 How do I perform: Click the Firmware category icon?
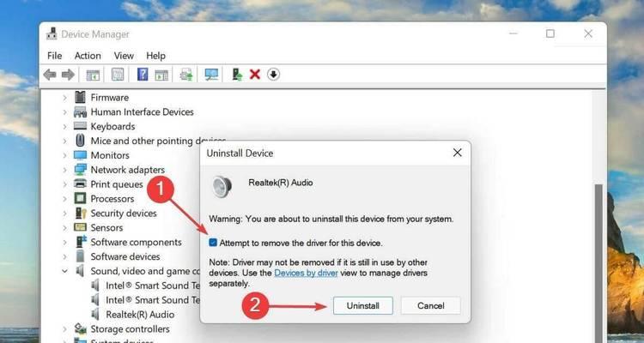[80, 97]
